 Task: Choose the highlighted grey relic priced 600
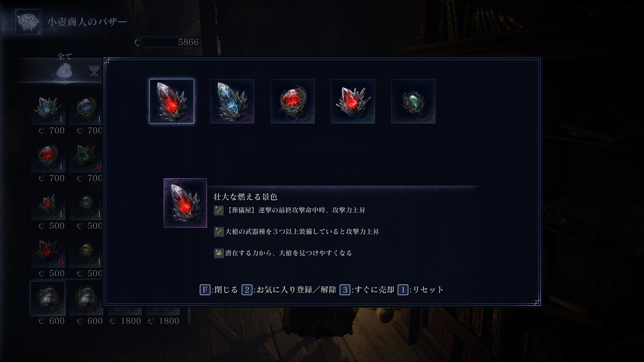coord(48,298)
